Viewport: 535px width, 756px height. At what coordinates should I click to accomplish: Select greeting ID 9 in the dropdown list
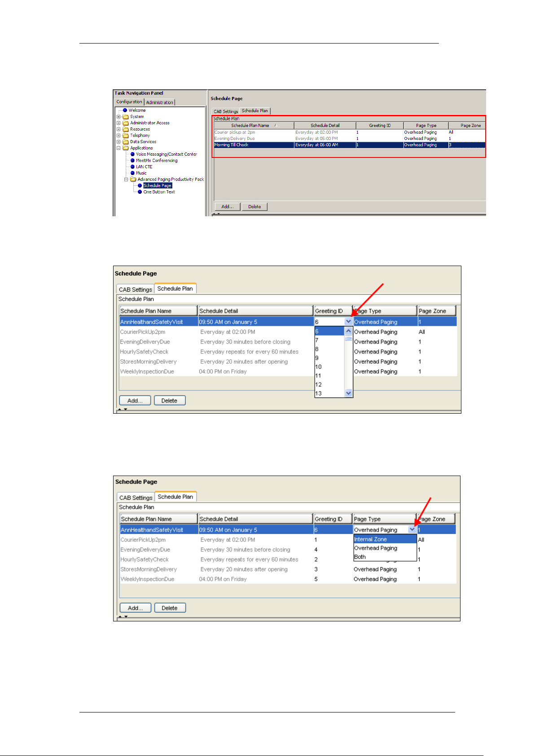click(329, 358)
